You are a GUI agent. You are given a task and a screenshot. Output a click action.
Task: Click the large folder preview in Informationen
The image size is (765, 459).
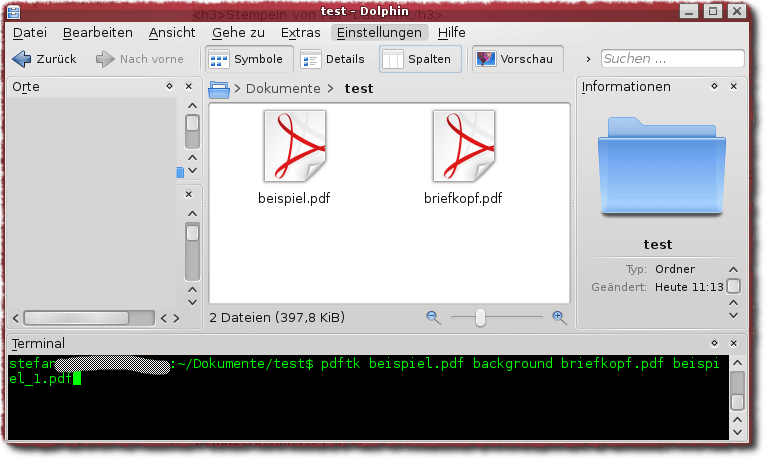point(661,166)
